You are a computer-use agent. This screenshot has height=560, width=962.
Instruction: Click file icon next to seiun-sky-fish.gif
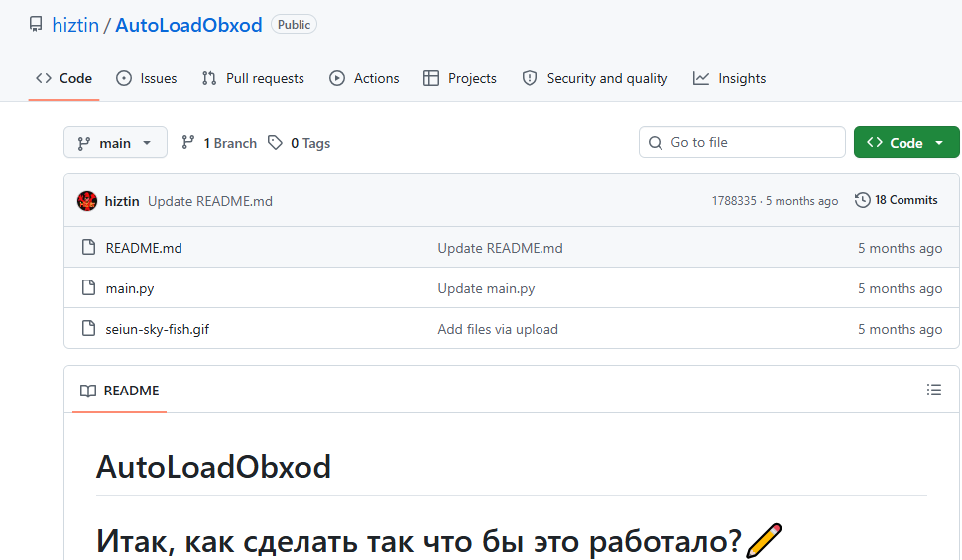tap(89, 329)
